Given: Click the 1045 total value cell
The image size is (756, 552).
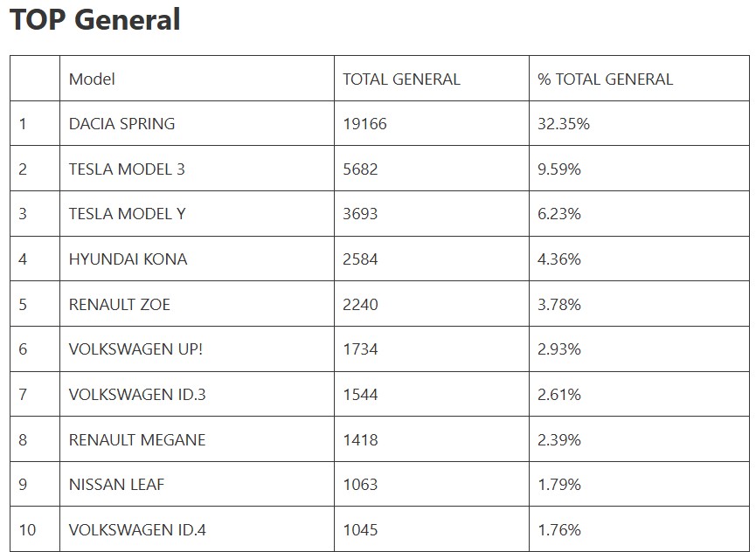Looking at the screenshot, I should 360,530.
